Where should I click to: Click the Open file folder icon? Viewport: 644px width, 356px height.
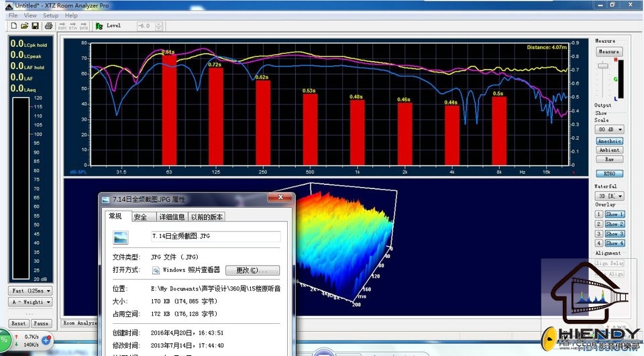pos(24,26)
